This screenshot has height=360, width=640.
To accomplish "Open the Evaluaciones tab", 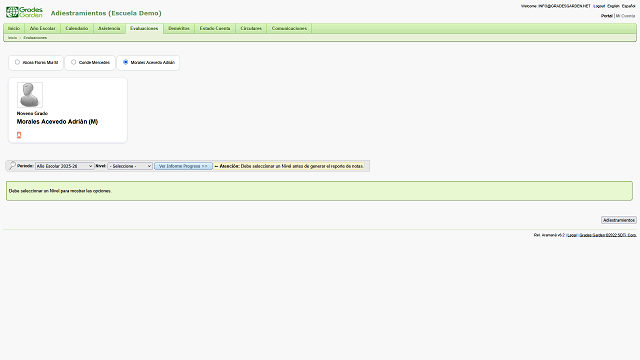I will [x=144, y=28].
